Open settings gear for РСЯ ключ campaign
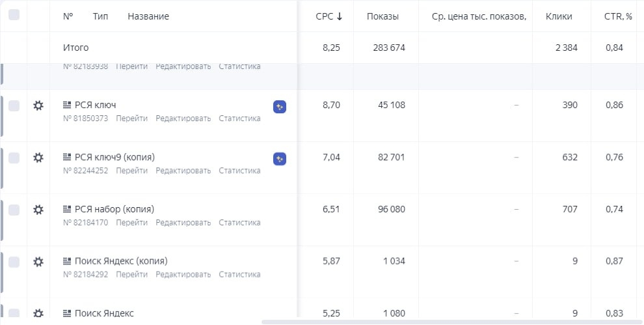The width and height of the screenshot is (644, 325). 38,106
